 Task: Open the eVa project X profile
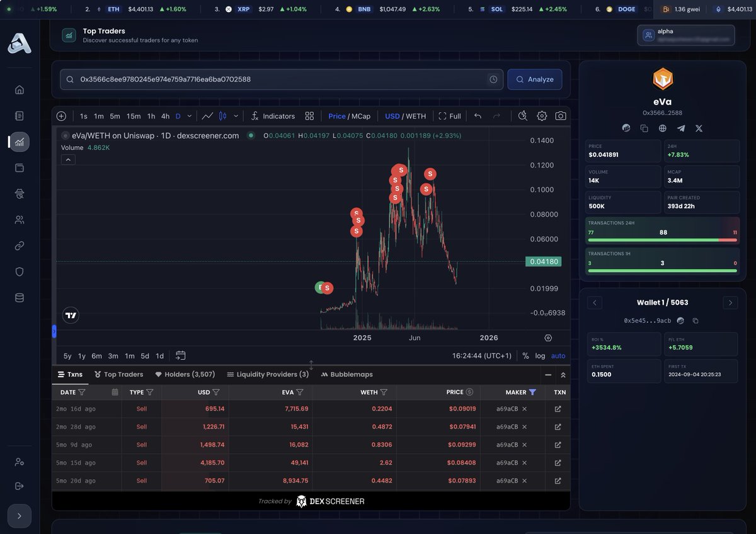click(699, 128)
